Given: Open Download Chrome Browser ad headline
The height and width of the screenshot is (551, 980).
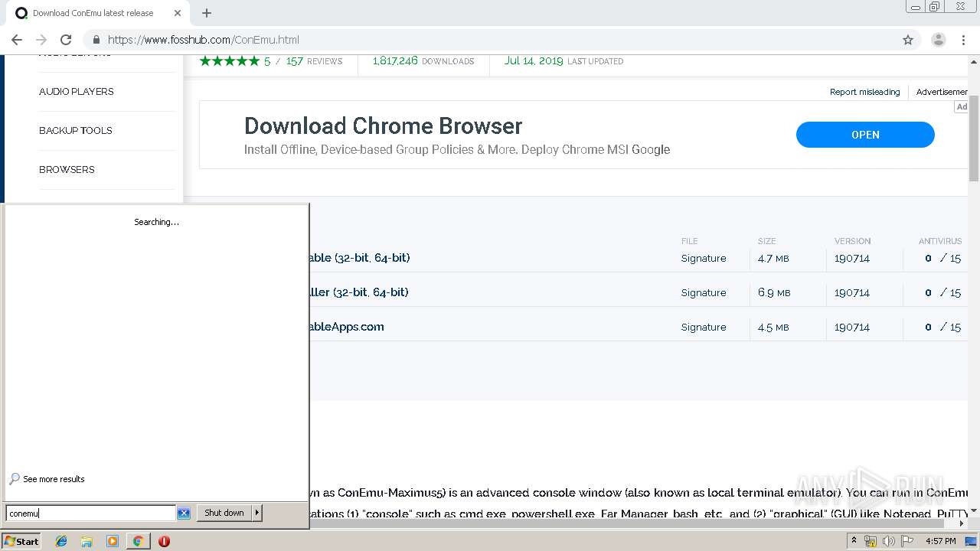Looking at the screenshot, I should pyautogui.click(x=383, y=126).
